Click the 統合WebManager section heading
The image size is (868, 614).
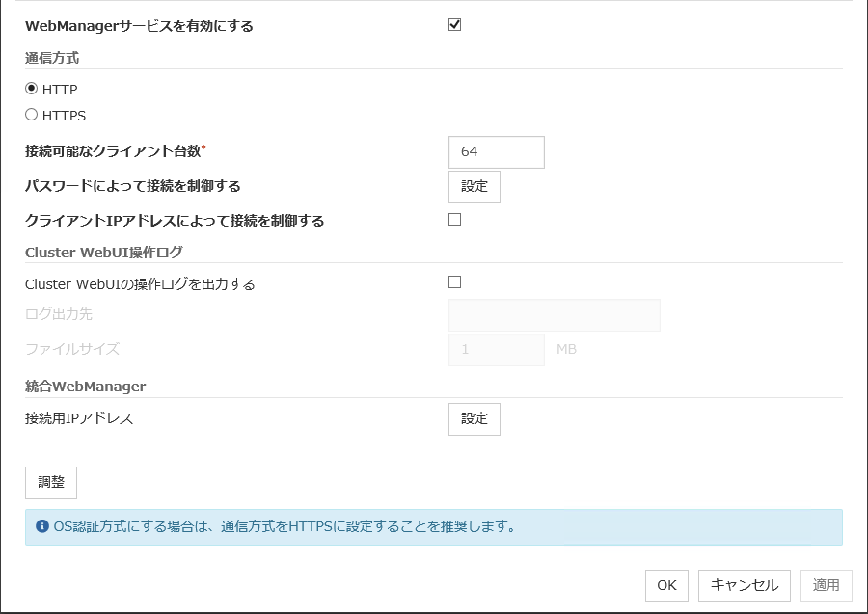pyautogui.click(x=86, y=387)
